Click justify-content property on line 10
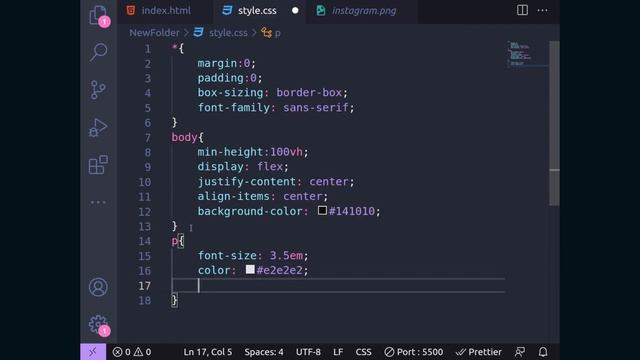Viewport: 640px width, 360px height. 247,182
